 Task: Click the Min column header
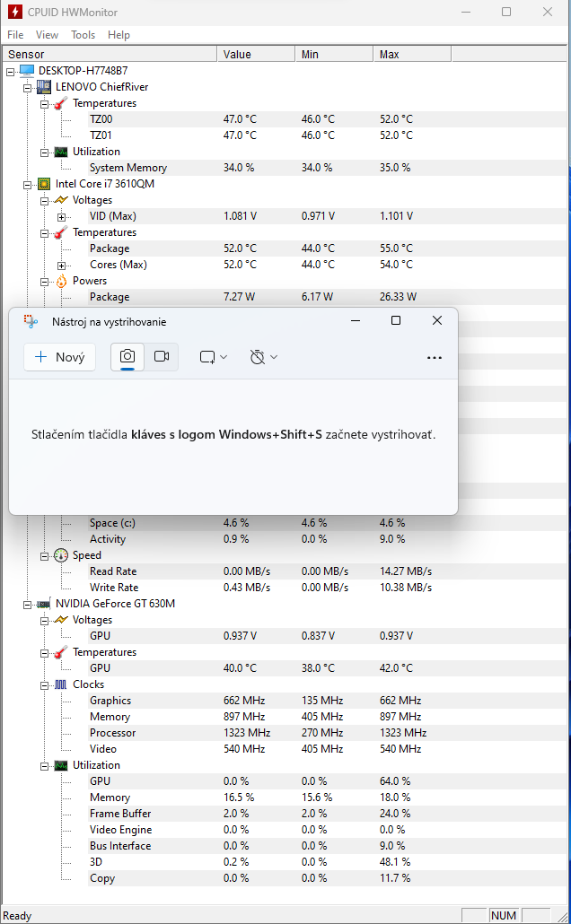click(334, 54)
